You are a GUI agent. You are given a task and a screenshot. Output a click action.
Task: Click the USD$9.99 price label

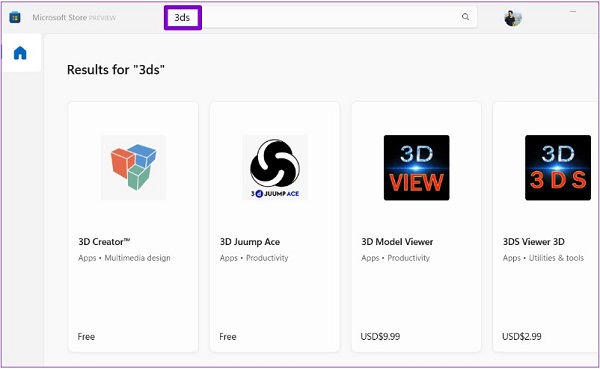pos(380,336)
